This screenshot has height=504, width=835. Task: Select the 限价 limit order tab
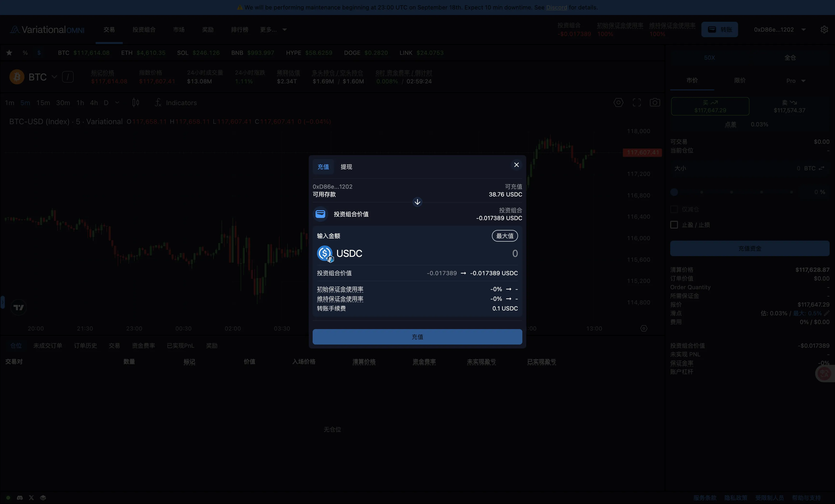740,81
